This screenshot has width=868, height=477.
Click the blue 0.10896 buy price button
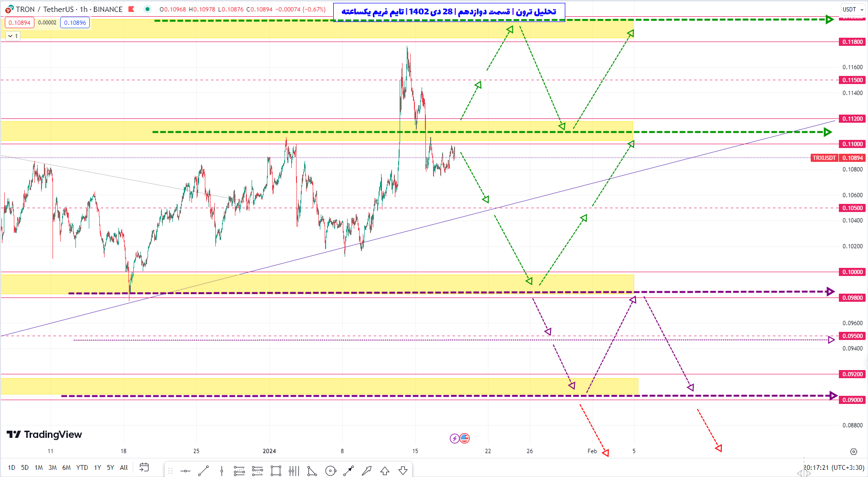click(x=75, y=22)
